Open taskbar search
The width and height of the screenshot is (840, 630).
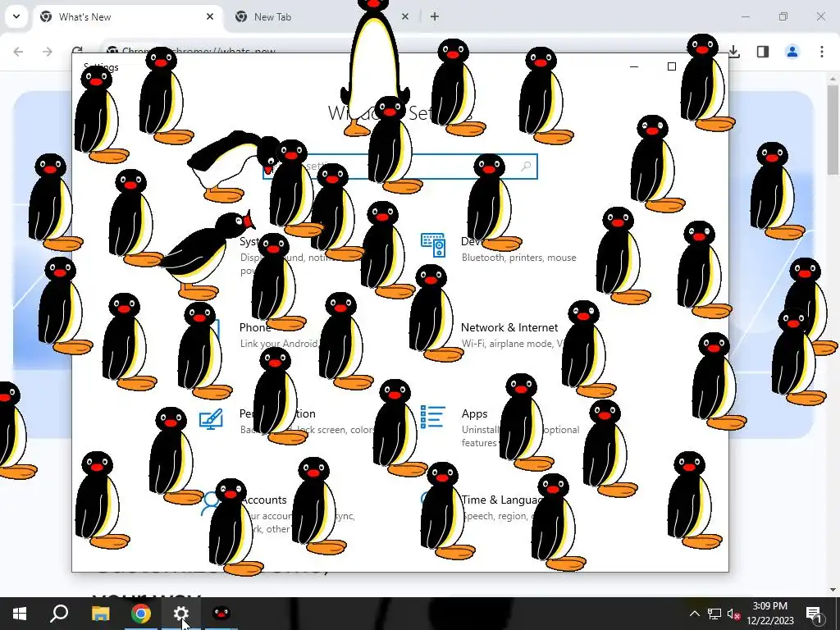tap(59, 614)
